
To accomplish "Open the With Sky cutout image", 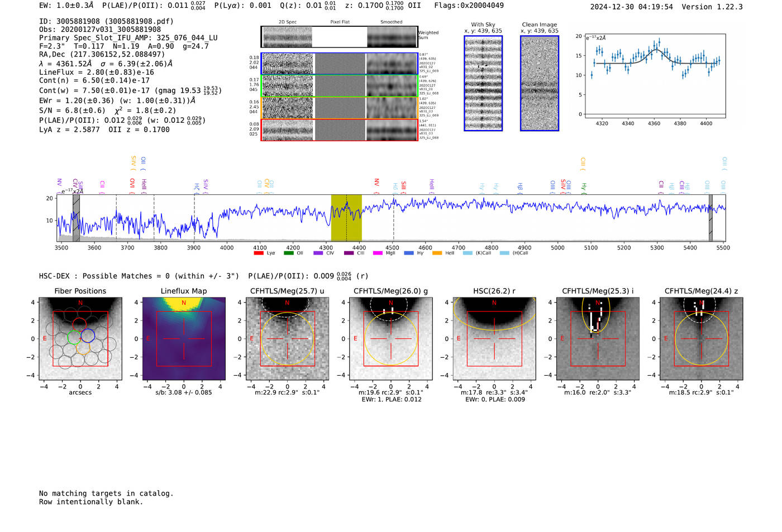I will pyautogui.click(x=483, y=83).
